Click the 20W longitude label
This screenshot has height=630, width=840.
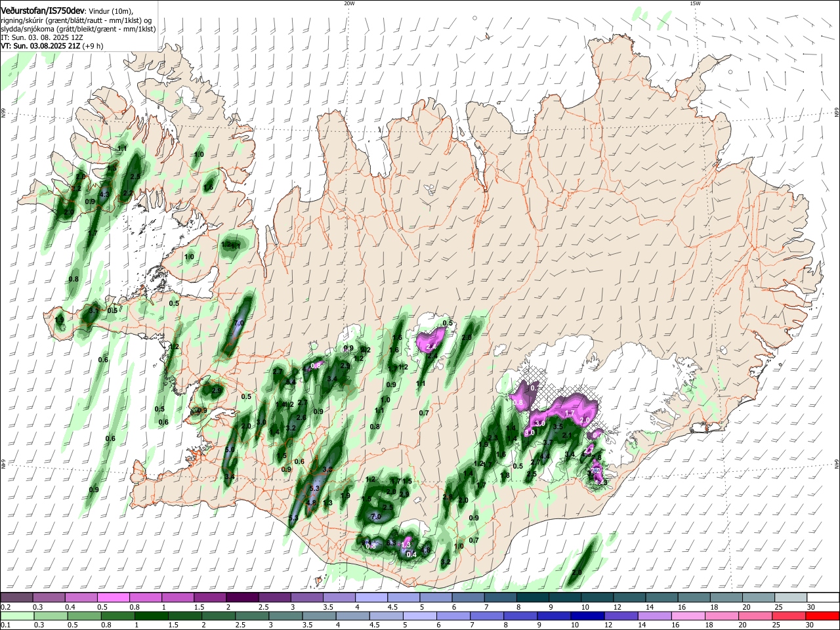pyautogui.click(x=349, y=3)
